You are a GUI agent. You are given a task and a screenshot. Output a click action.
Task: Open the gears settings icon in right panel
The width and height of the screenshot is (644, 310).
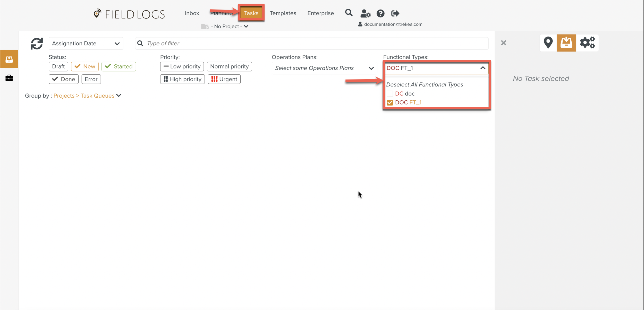587,43
